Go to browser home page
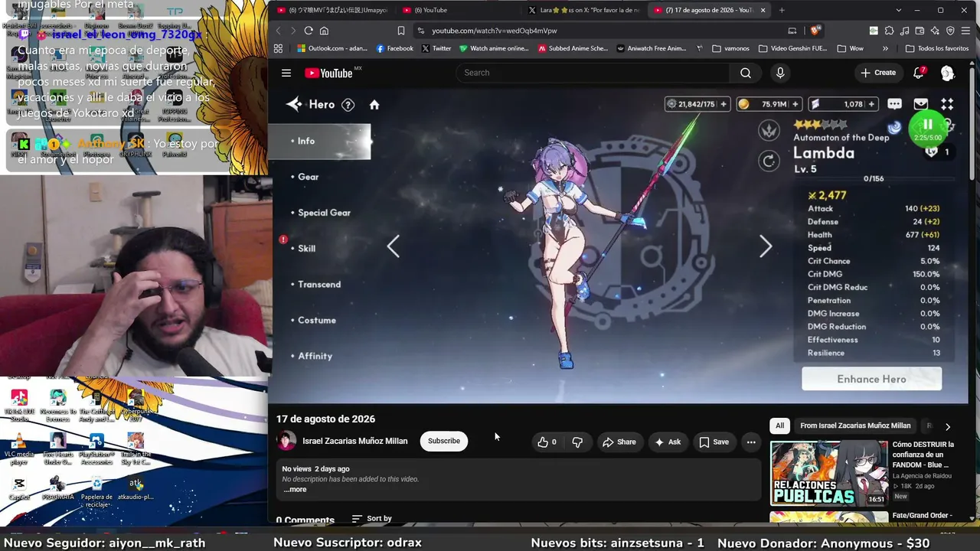 (x=324, y=31)
